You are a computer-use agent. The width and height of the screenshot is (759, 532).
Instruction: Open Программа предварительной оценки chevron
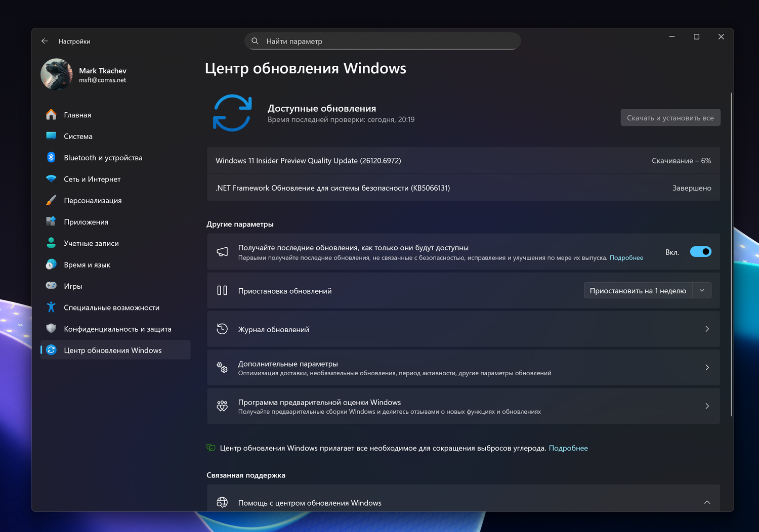click(707, 406)
